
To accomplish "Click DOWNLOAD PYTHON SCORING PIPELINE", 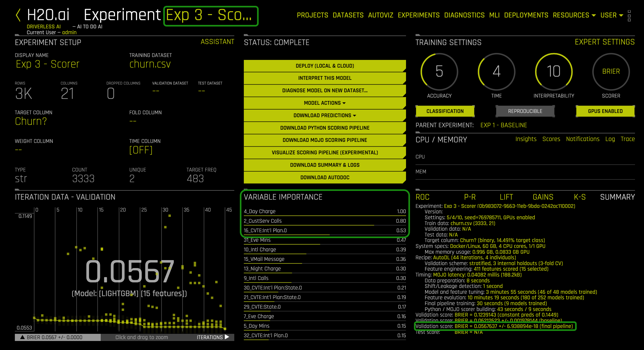I will point(325,128).
